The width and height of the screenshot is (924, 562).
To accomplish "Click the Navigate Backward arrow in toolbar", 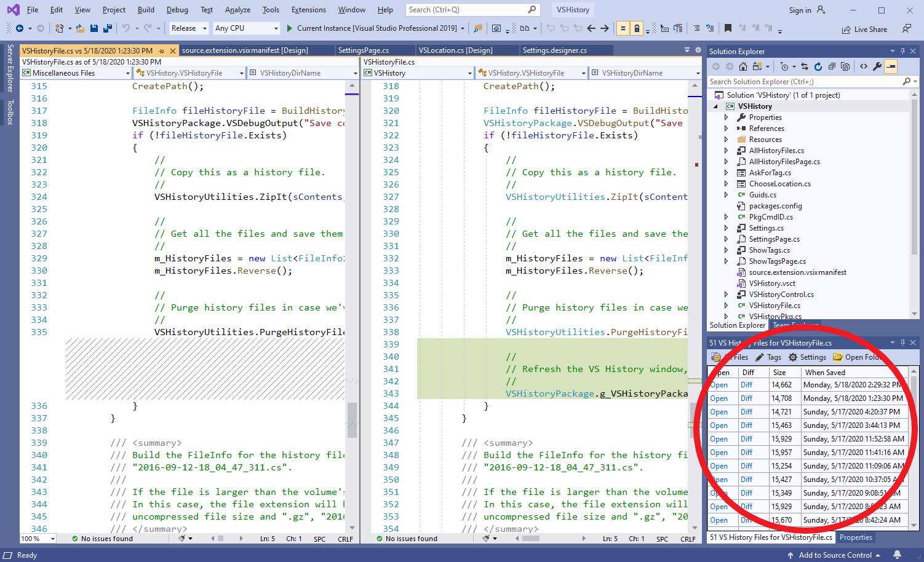I will (x=20, y=28).
